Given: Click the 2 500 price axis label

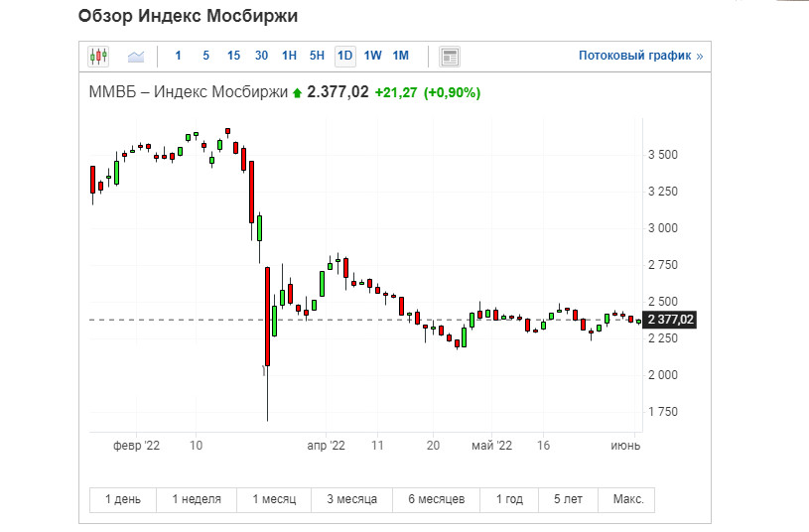Looking at the screenshot, I should pyautogui.click(x=662, y=302).
